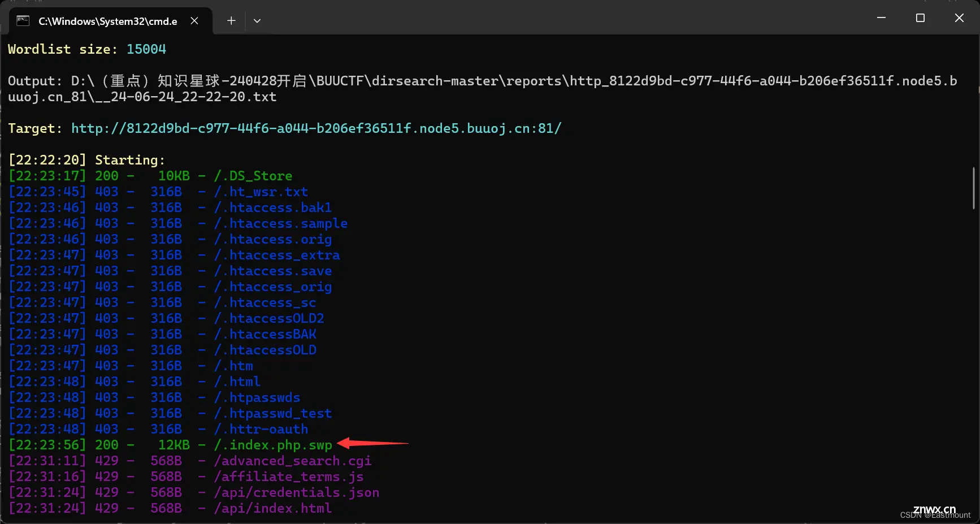Click the /.htaccess.save entry
Image resolution: width=980 pixels, height=524 pixels.
click(273, 271)
